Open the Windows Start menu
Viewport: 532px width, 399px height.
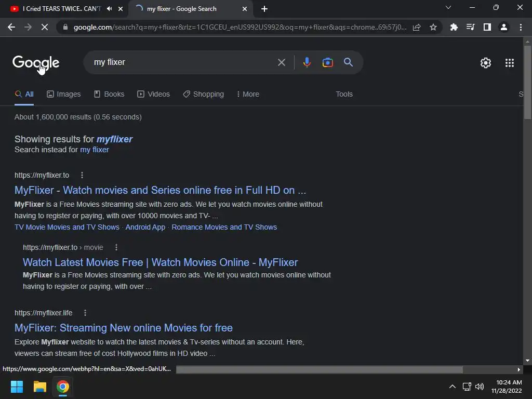coord(17,387)
